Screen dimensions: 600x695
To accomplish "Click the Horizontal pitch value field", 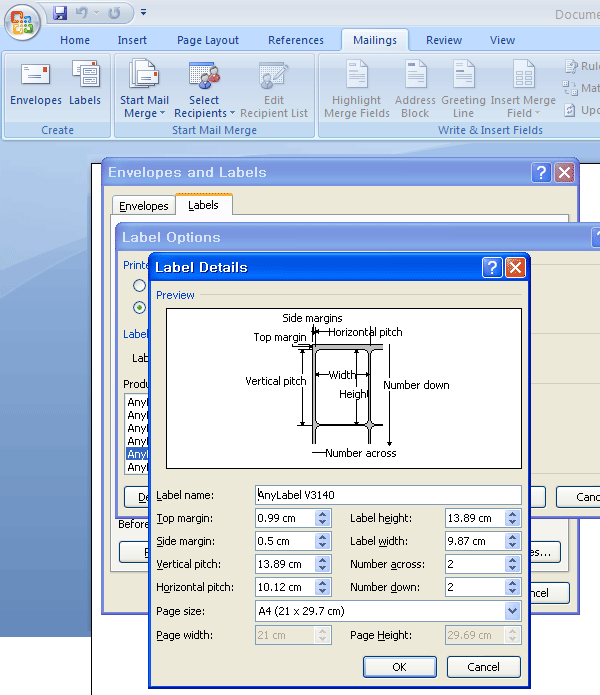I will 285,587.
